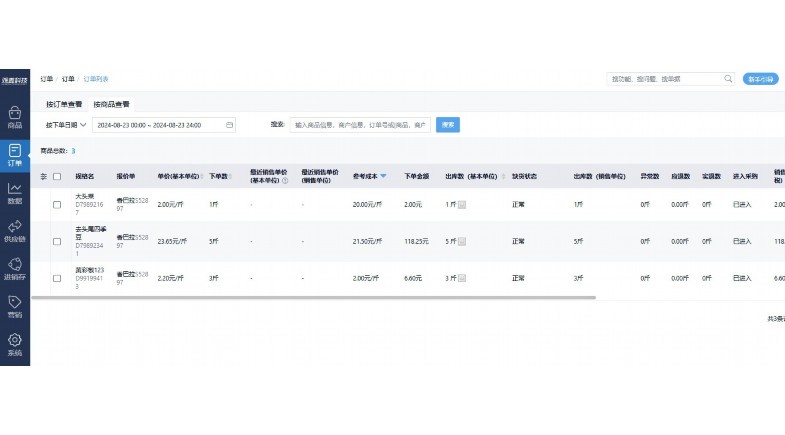785x435 pixels.
Task: Click the 2.00元/斤 unit price cell
Action: click(x=170, y=204)
